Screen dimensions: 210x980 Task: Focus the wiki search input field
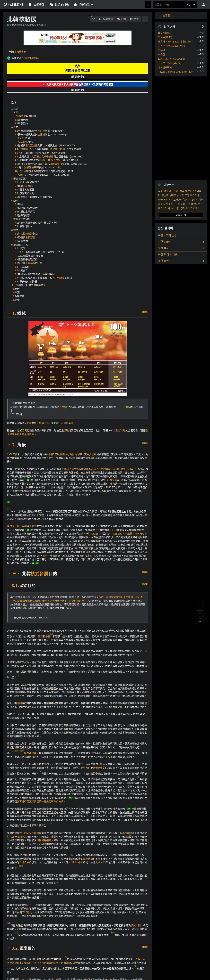coord(169,5)
